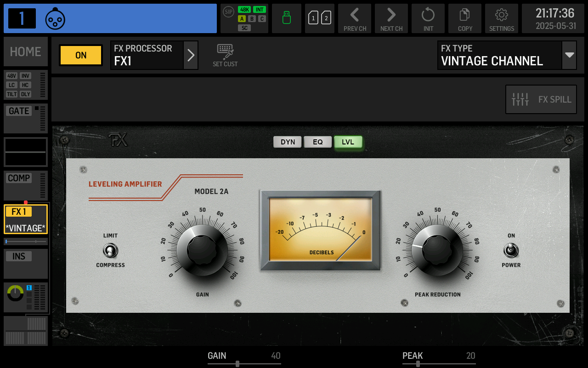Flip the LIMIT/COMPRESS switch
The width and height of the screenshot is (588, 368).
point(110,251)
